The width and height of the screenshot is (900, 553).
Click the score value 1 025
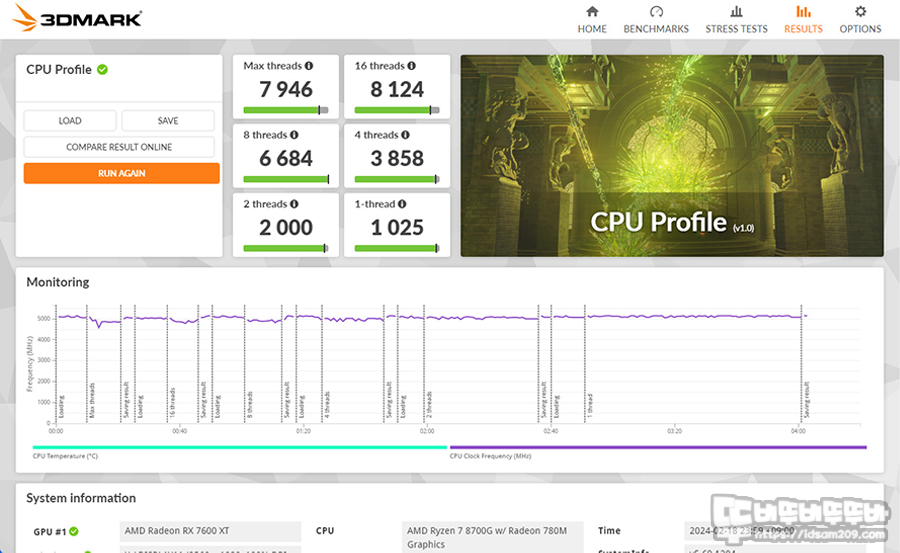(x=397, y=227)
